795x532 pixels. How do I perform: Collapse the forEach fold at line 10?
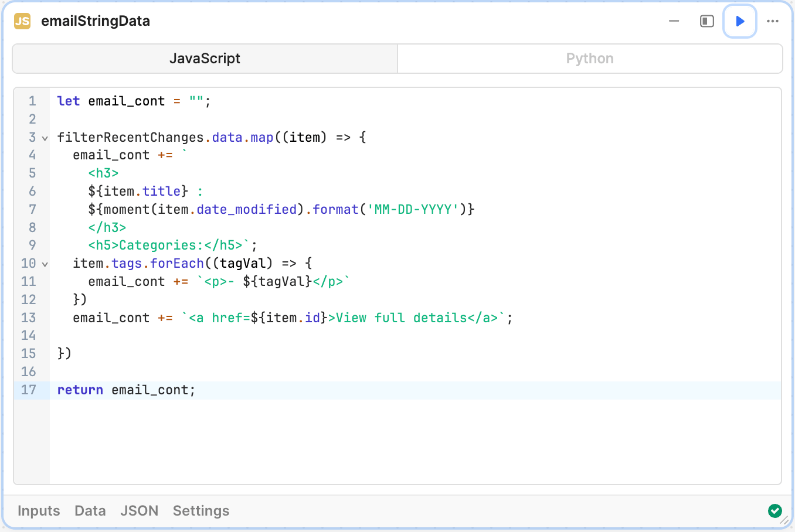[45, 264]
